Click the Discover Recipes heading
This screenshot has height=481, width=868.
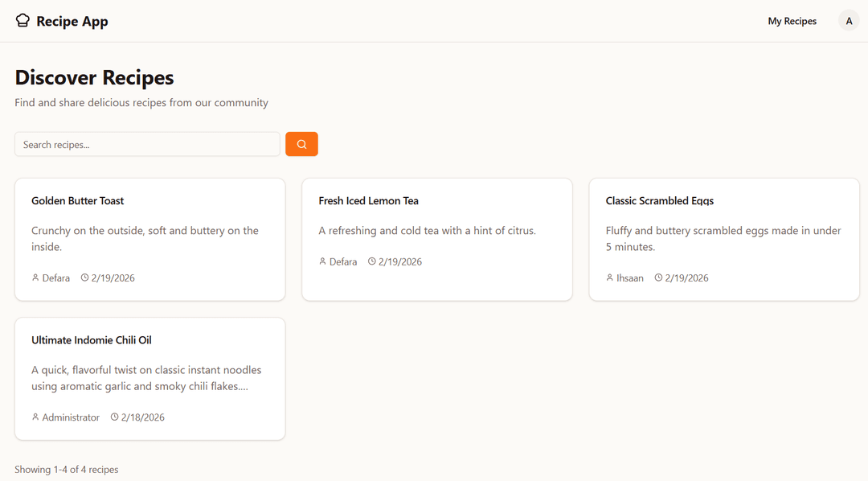pyautogui.click(x=94, y=77)
